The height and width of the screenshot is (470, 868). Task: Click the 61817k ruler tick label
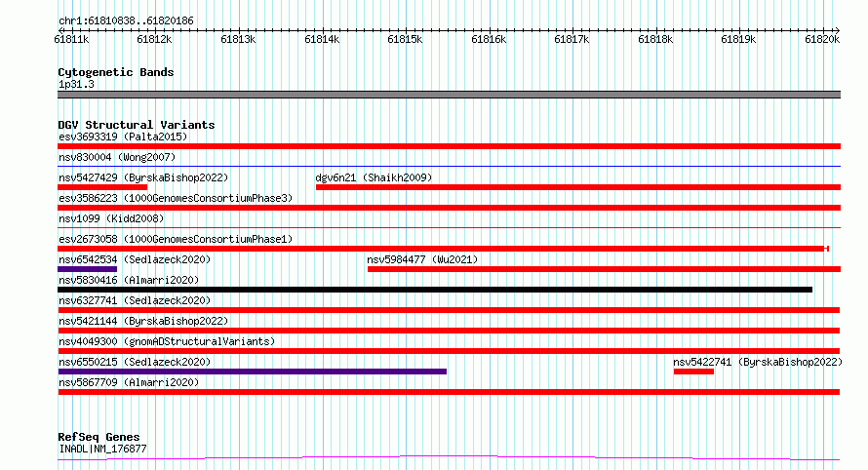tap(572, 39)
